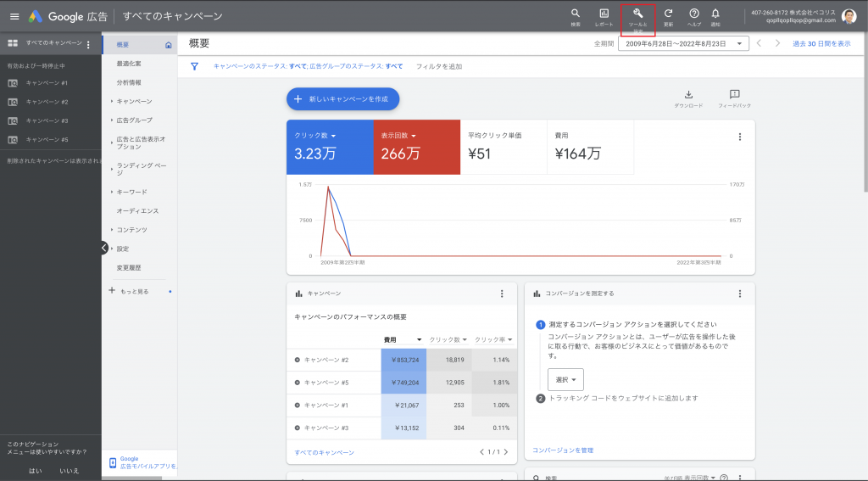Select キャンペーン #2 in left sidebar

[47, 102]
